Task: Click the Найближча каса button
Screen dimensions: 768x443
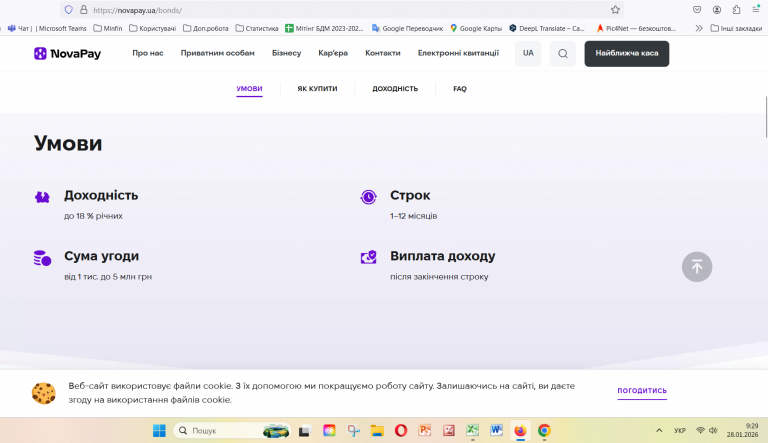Action: [x=626, y=53]
